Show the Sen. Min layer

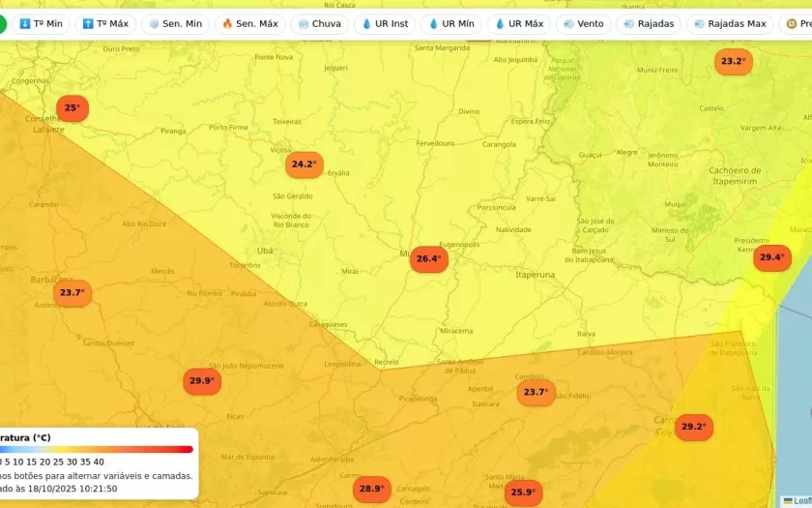tap(174, 23)
